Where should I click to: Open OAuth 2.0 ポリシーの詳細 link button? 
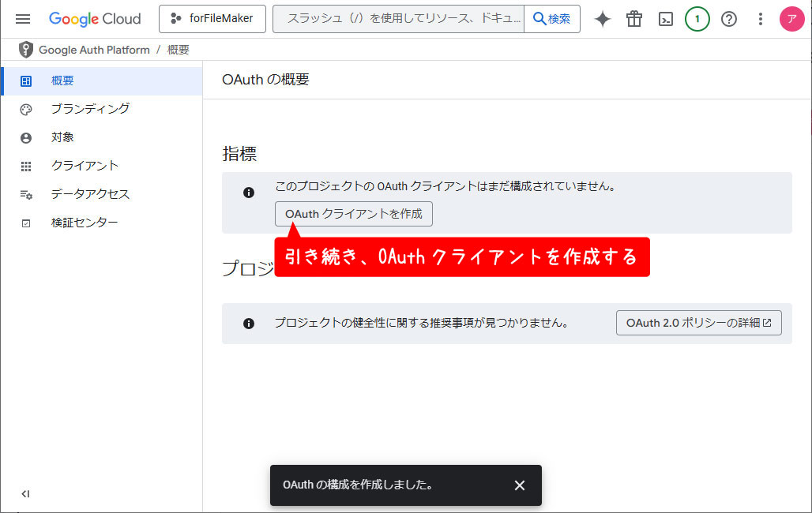click(698, 323)
